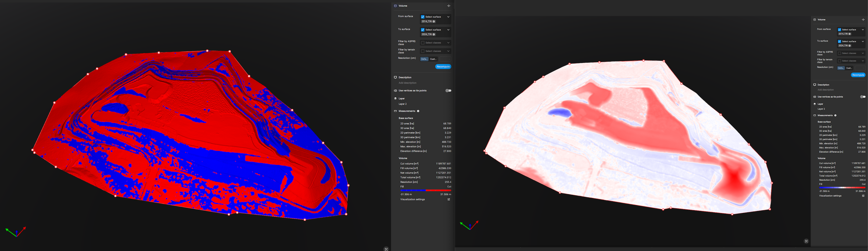Check the Filter by ASPRS class checkbox
Screen dimensions: 868x251
click(x=422, y=43)
